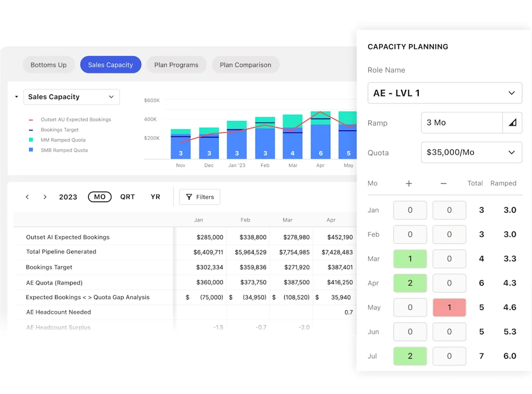Collapse the Sales Capacity section triangle
This screenshot has width=532, height=394.
[17, 97]
